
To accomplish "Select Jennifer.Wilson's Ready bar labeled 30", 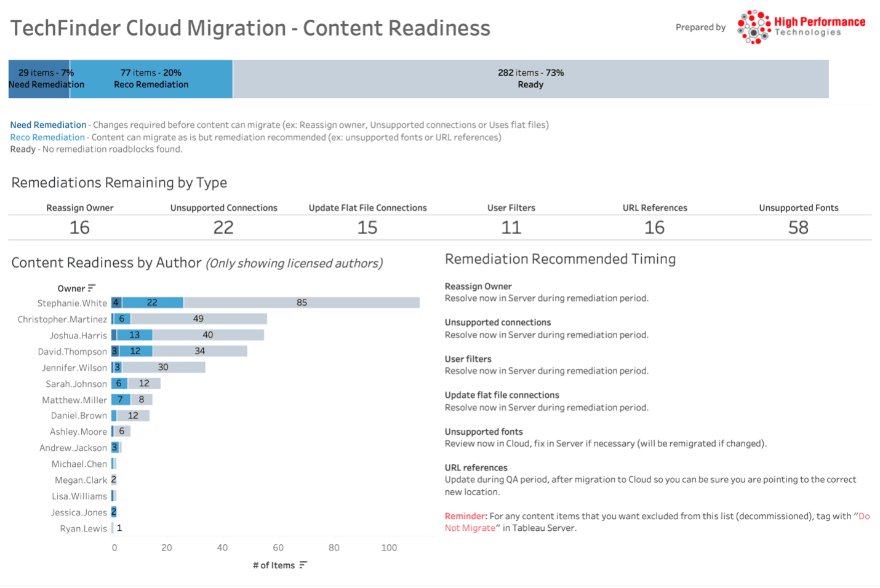I will (x=163, y=367).
